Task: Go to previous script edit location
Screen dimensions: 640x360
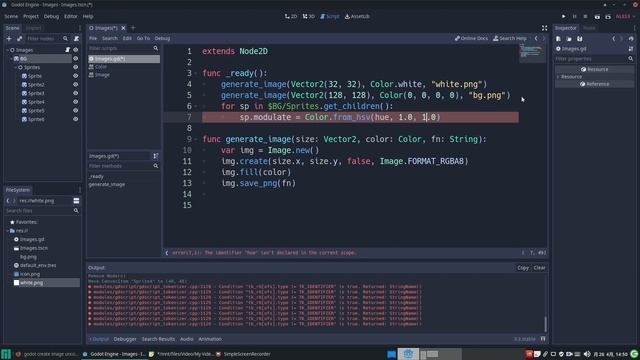Action: coord(536,38)
